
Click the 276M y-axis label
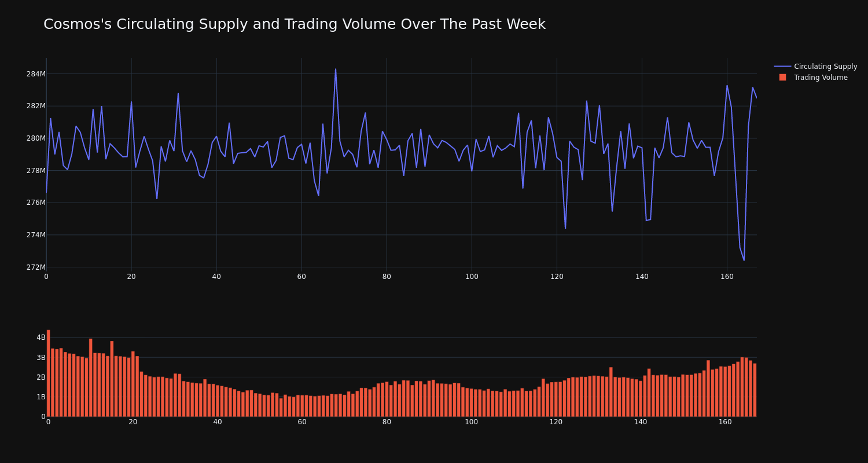(36, 203)
